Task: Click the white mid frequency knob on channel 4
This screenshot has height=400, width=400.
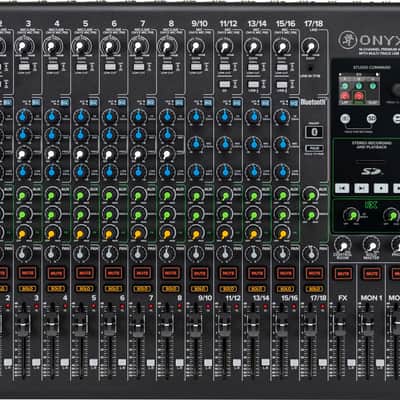Action: click(x=52, y=154)
